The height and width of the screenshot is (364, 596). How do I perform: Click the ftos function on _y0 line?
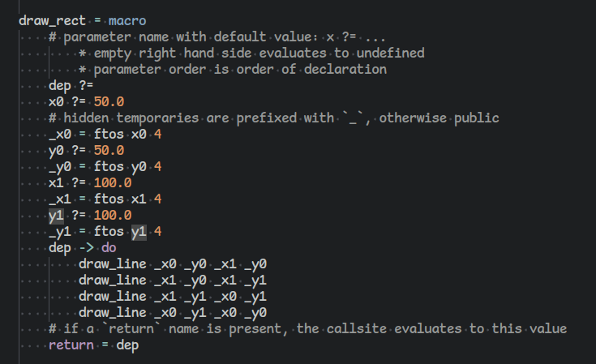click(x=109, y=167)
